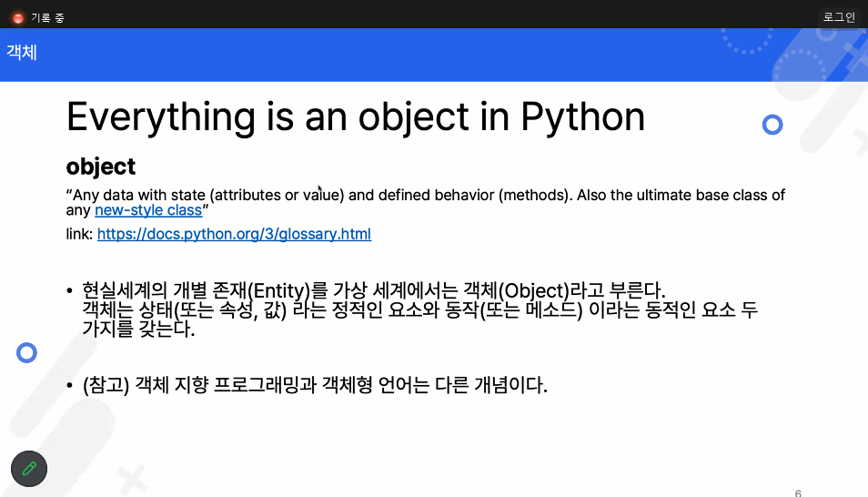The height and width of the screenshot is (497, 868).
Task: Open the new-style class link
Action: click(148, 210)
